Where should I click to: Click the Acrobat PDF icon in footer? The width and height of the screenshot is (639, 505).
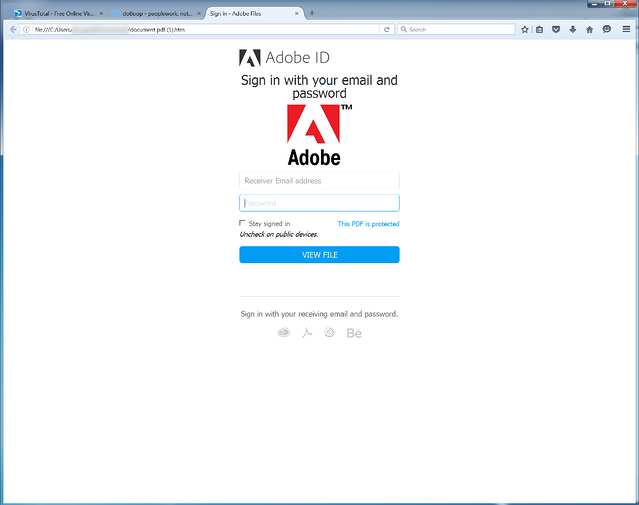click(307, 333)
